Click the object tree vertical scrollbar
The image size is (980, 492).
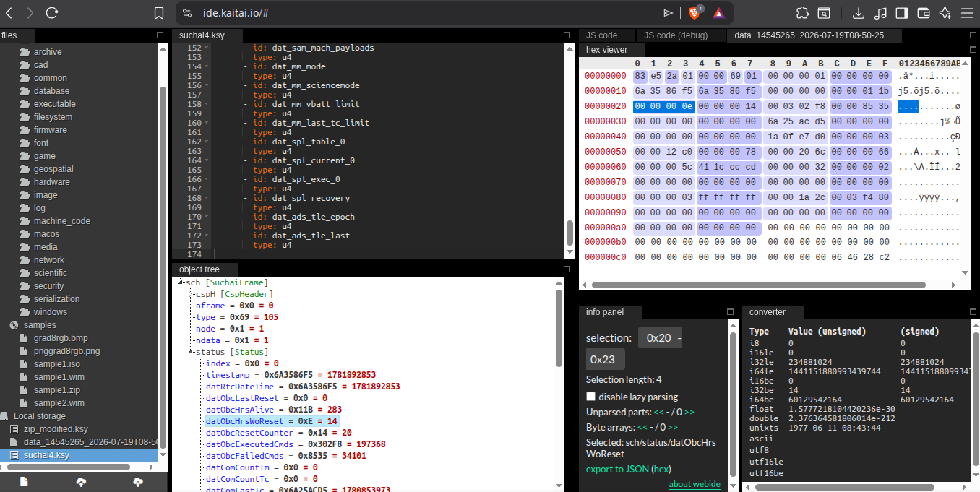click(x=559, y=329)
